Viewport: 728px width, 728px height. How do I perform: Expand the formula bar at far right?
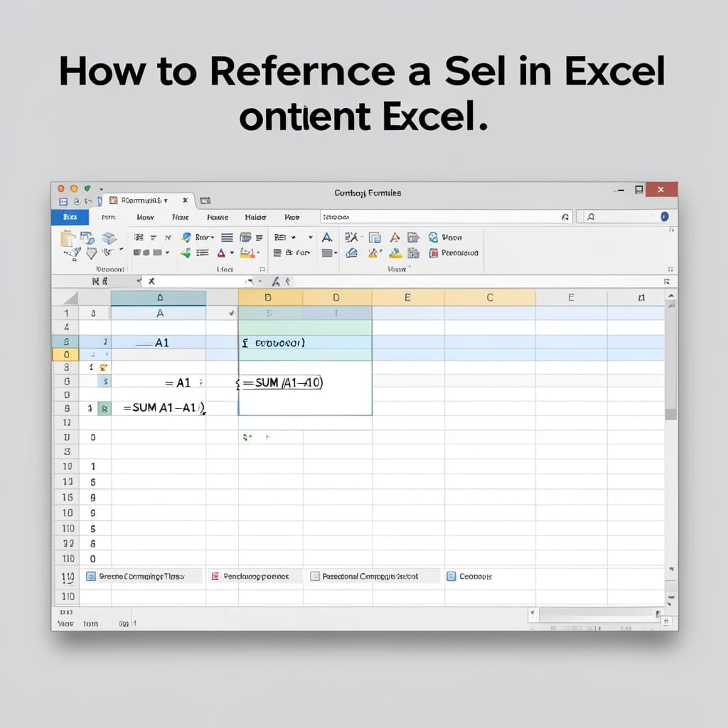[x=667, y=282]
